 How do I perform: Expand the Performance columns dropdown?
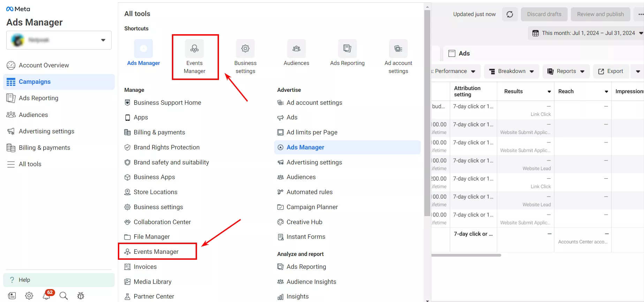456,71
